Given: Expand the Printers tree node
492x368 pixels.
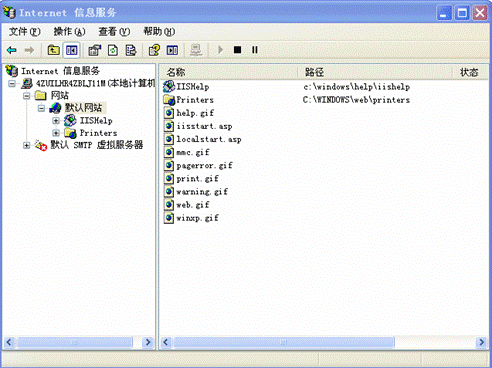Looking at the screenshot, I should (x=56, y=133).
